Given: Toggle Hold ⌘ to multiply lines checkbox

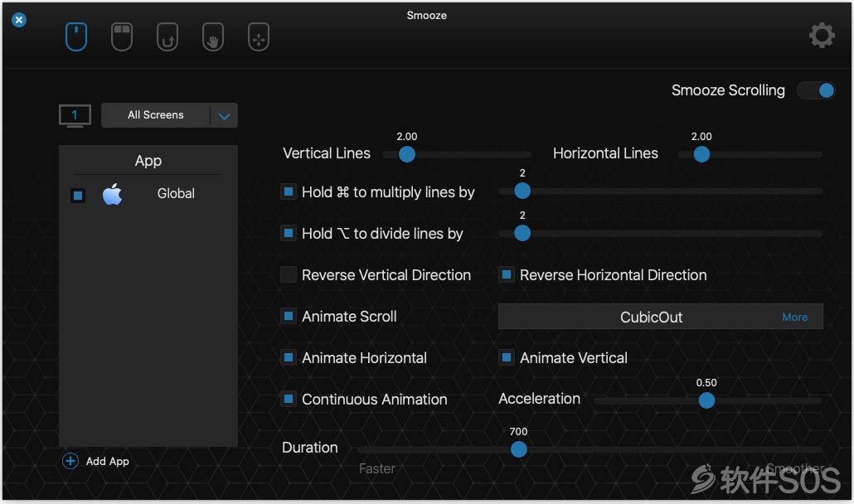Looking at the screenshot, I should (x=289, y=191).
